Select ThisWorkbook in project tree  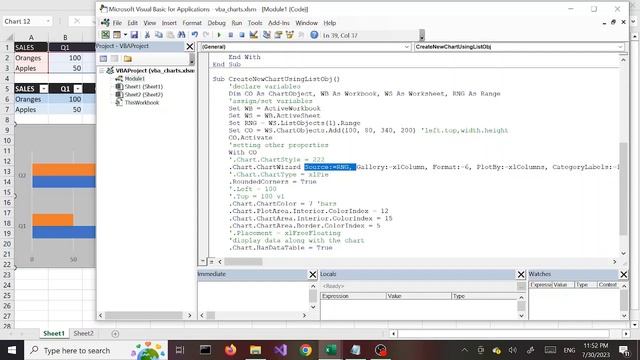tap(142, 102)
